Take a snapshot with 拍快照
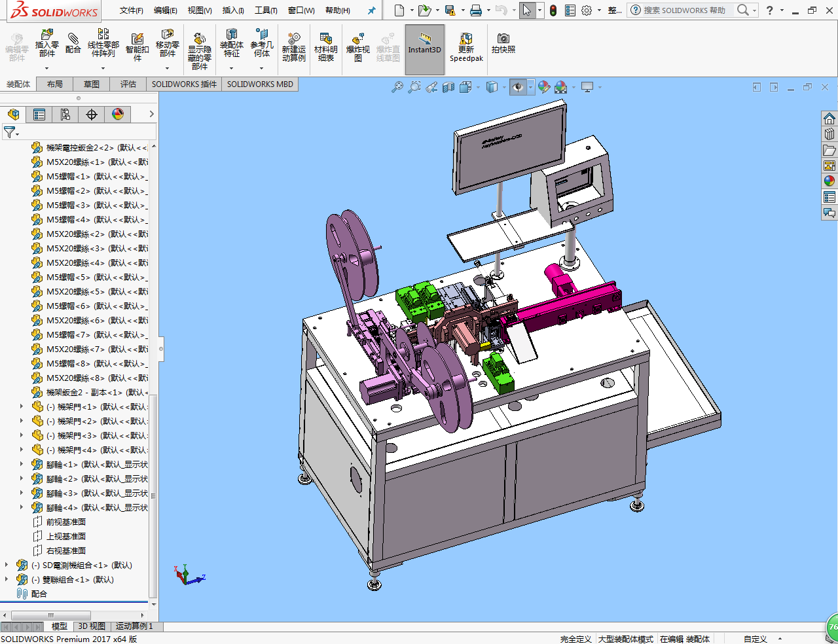 coord(503,43)
